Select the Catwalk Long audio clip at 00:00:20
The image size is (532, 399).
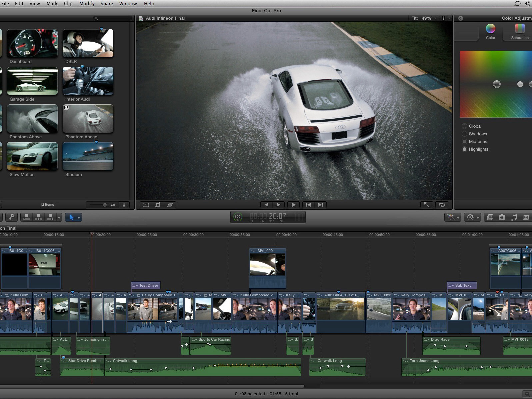point(203,367)
